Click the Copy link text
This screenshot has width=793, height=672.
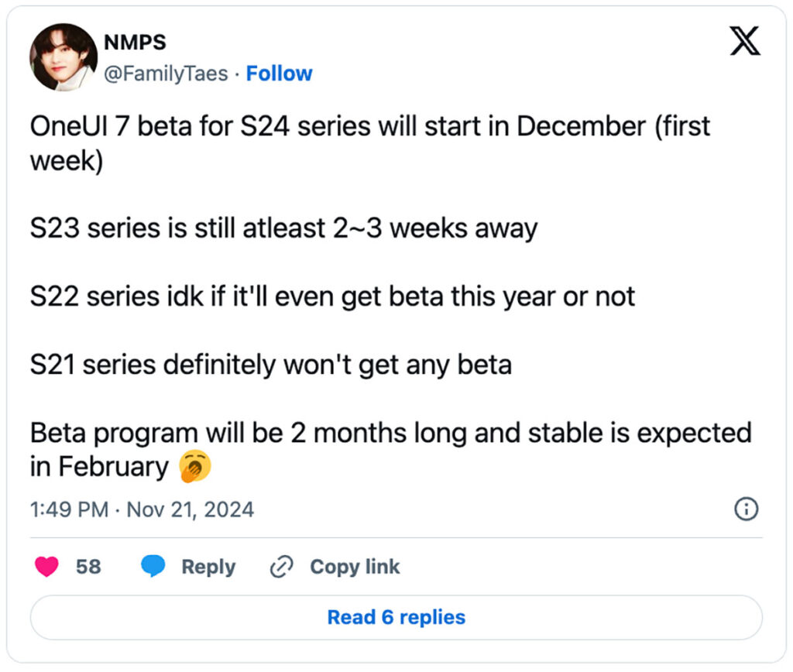[x=355, y=566]
